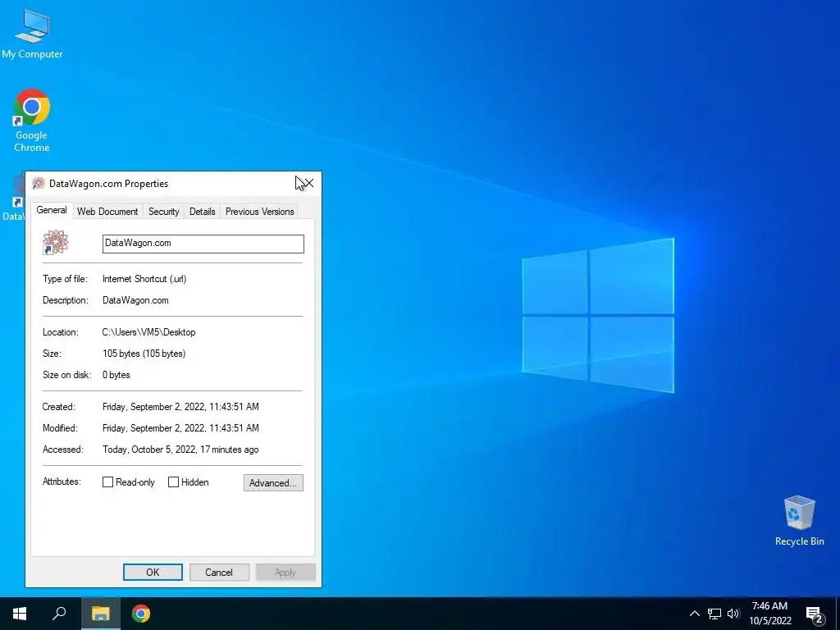Switch to the Security tab

click(163, 212)
